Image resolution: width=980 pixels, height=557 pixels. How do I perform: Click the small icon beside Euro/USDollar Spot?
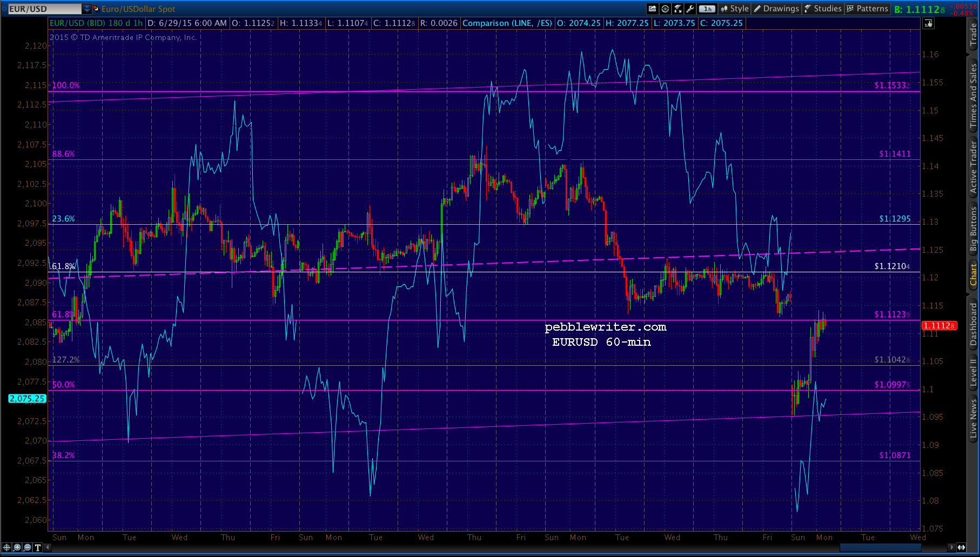(96, 9)
